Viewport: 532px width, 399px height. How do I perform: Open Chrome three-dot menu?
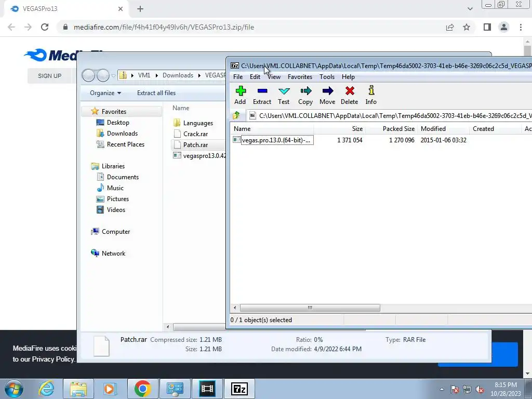pyautogui.click(x=521, y=27)
